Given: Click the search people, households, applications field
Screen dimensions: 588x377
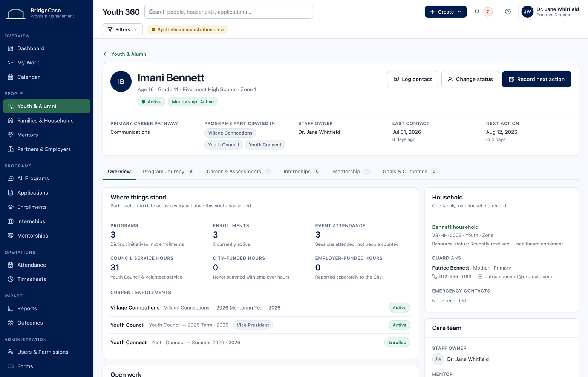Looking at the screenshot, I should click(229, 12).
